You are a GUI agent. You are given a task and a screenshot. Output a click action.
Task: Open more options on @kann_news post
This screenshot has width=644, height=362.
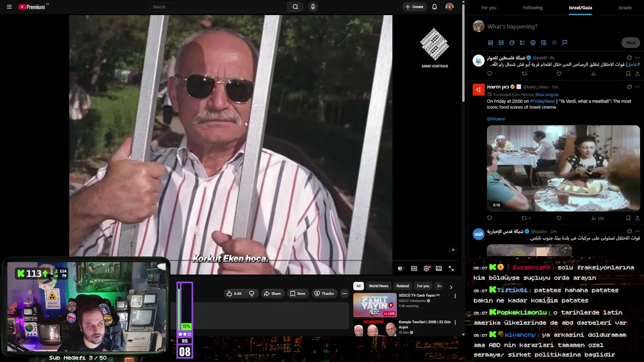point(637,86)
